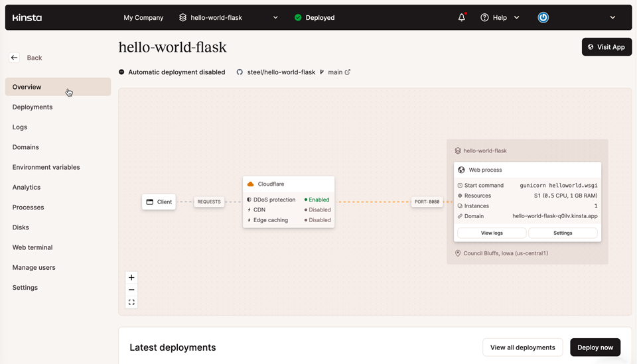Click the application stack icon beside hello-world-flask
Viewport: 637px width, 364px height.
(183, 17)
